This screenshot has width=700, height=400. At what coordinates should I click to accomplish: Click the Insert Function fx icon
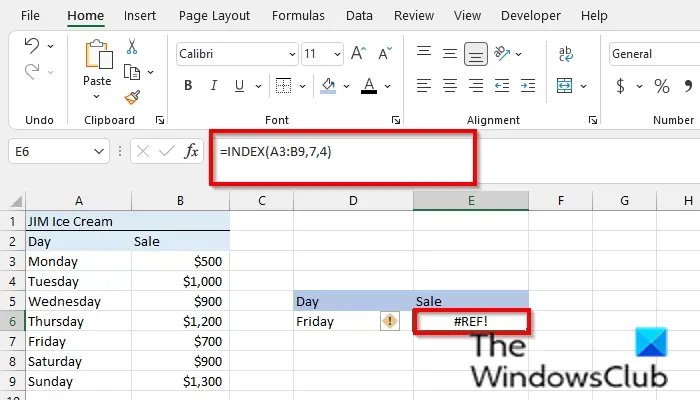pos(191,151)
